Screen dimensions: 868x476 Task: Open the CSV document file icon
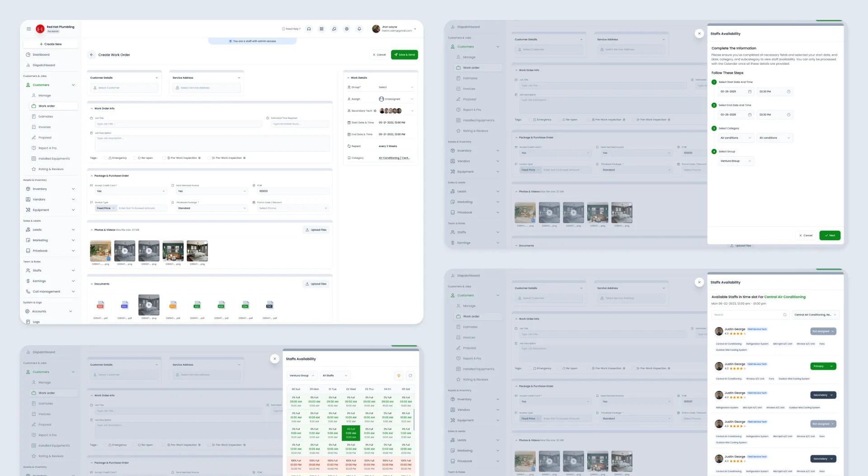coord(245,305)
